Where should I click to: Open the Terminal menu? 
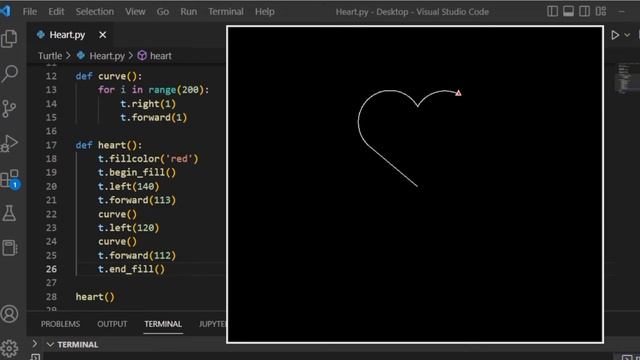click(226, 12)
